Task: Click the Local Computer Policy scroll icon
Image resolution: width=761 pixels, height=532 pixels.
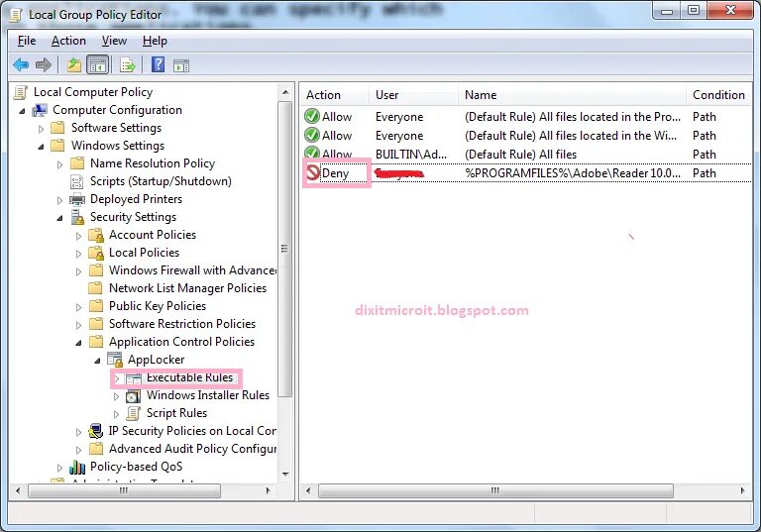Action: (x=21, y=92)
